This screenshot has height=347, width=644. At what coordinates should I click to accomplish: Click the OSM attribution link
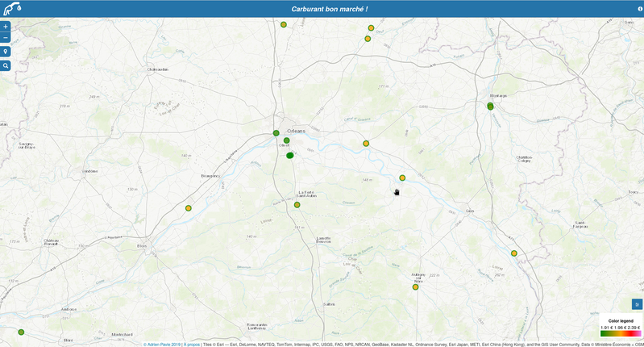point(638,344)
